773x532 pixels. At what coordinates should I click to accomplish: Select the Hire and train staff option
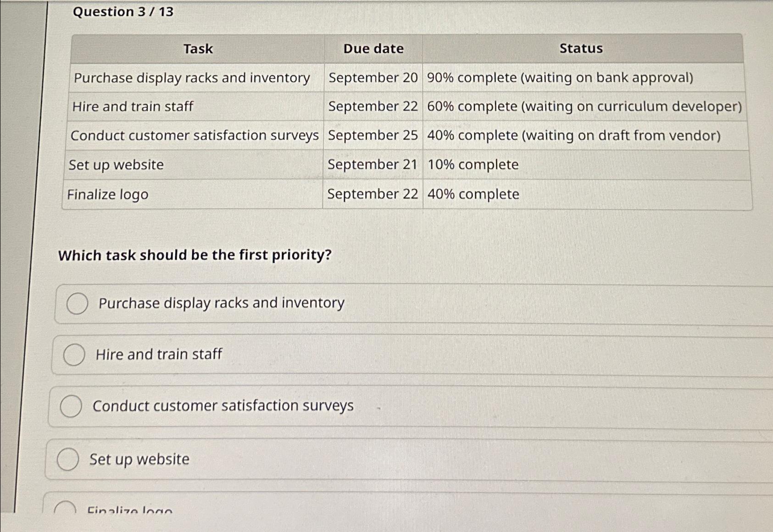tap(74, 355)
